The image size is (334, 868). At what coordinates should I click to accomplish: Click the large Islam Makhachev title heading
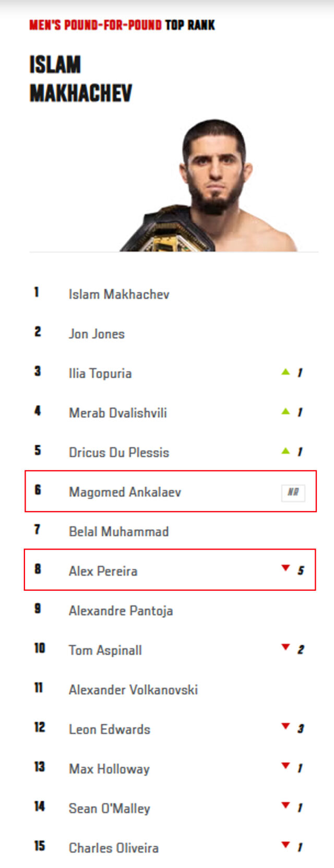click(81, 79)
